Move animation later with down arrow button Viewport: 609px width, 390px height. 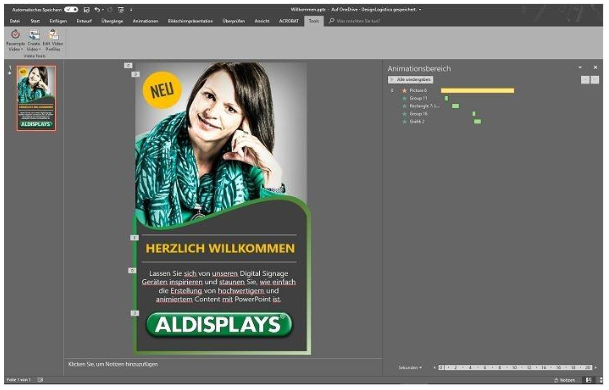[595, 80]
